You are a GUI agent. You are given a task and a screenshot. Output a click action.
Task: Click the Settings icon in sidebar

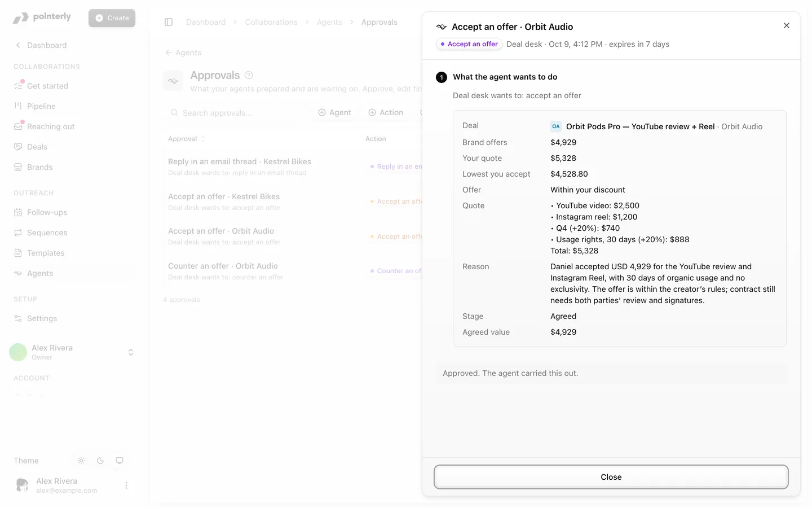point(18,318)
